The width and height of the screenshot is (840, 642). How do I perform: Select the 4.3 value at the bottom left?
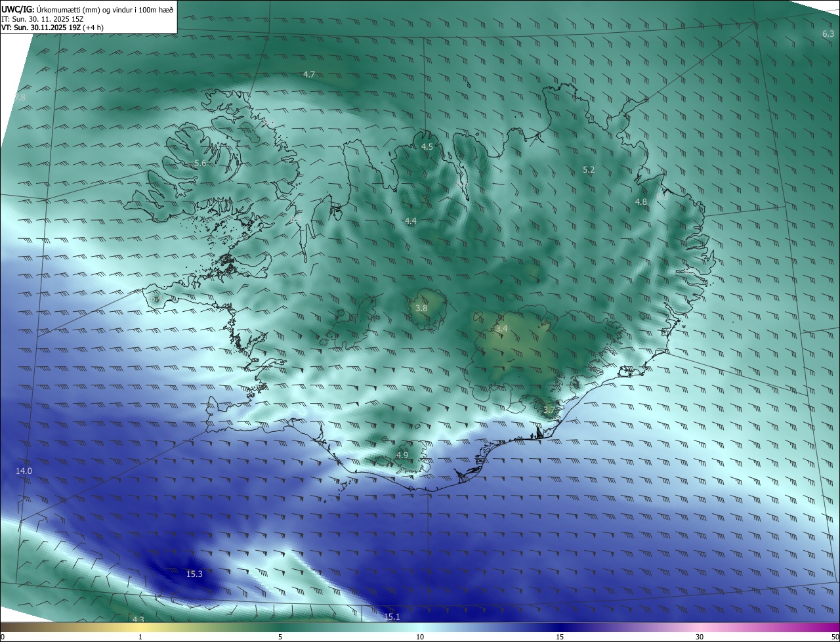138,619
